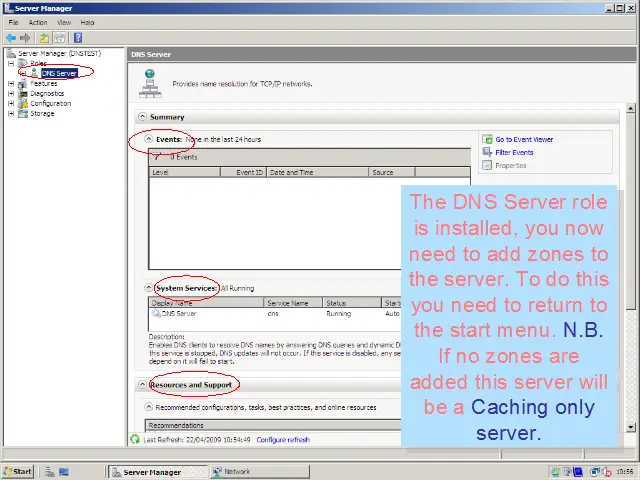
Task: Click the green refresh icon near Last Refresh
Action: click(x=135, y=439)
